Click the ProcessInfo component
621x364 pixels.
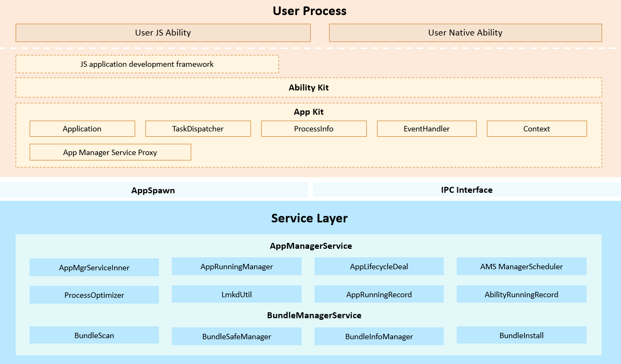click(x=313, y=129)
